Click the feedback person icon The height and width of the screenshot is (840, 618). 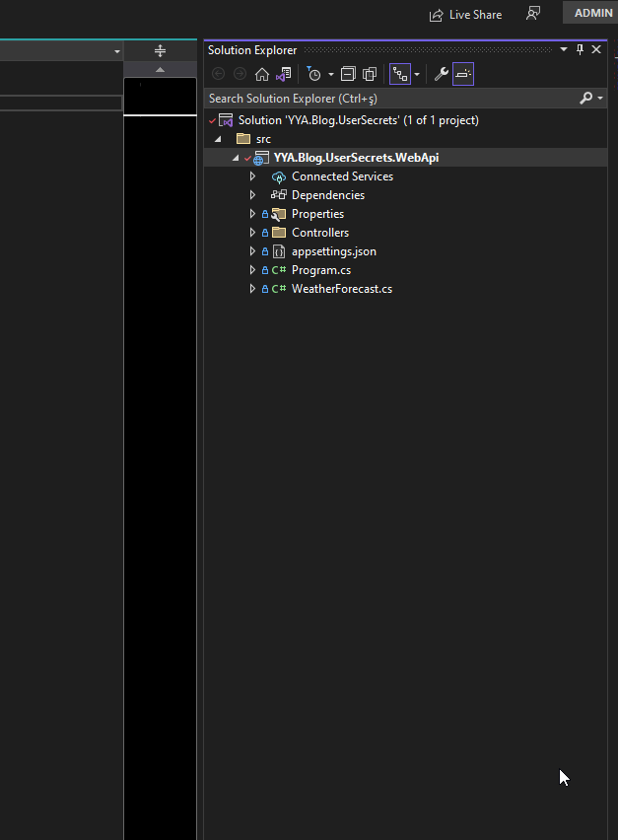pos(533,14)
